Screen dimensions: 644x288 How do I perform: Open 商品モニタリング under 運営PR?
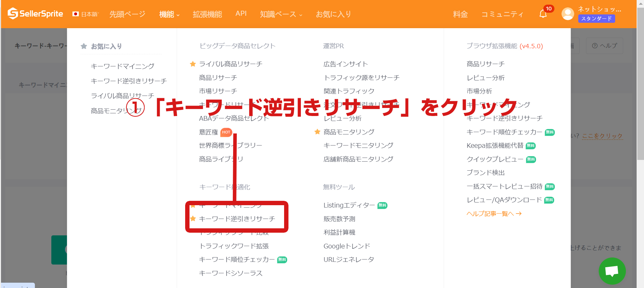tap(349, 132)
